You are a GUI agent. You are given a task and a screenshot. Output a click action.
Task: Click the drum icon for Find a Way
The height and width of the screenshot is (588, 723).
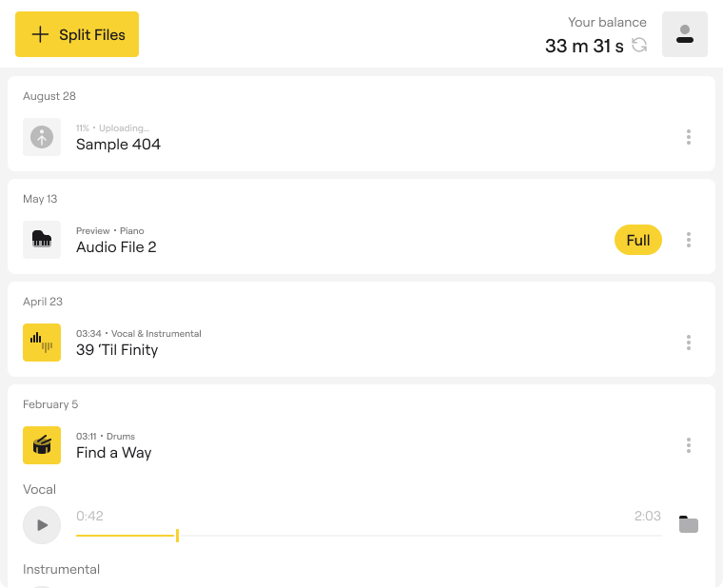coord(42,445)
